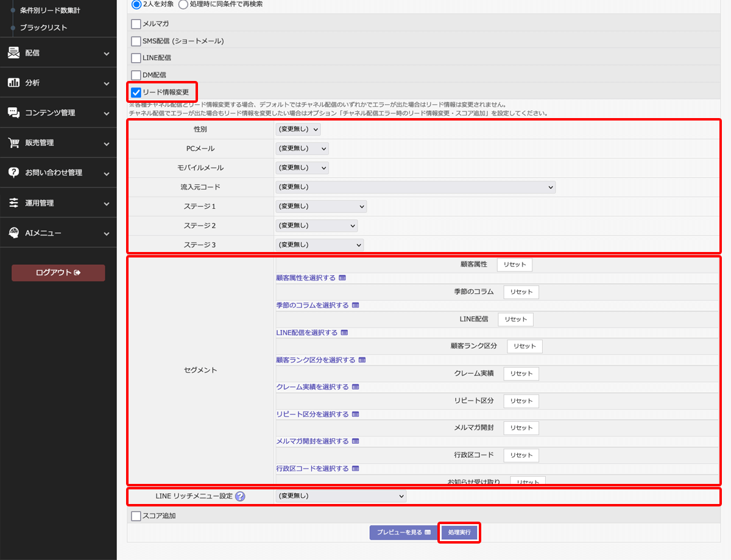Enable the メルマガ checkbox
This screenshot has height=560, width=731.
(x=136, y=24)
